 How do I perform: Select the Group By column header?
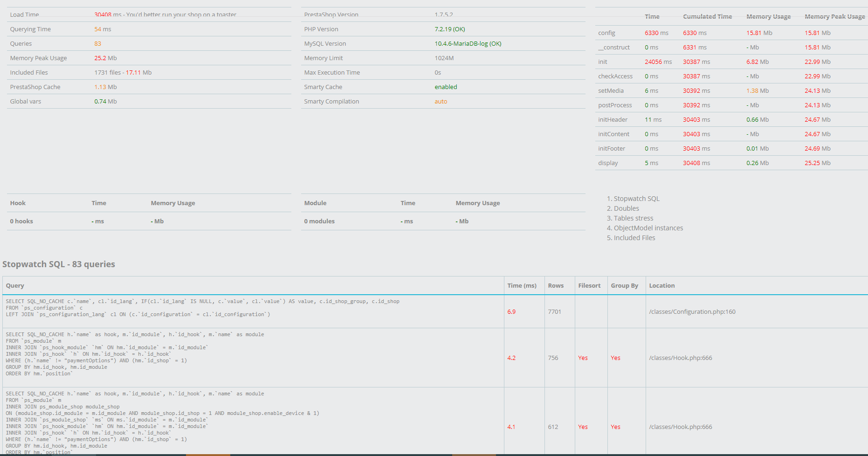tap(624, 286)
